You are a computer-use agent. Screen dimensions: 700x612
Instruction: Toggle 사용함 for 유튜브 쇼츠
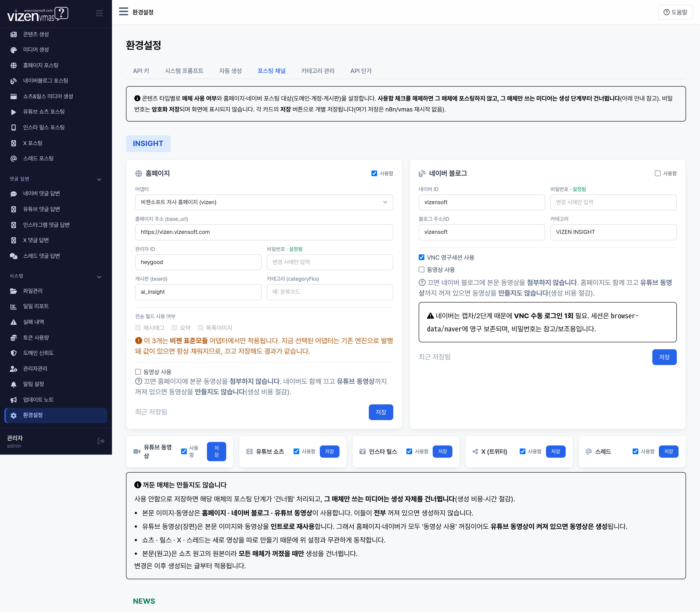pyautogui.click(x=296, y=452)
